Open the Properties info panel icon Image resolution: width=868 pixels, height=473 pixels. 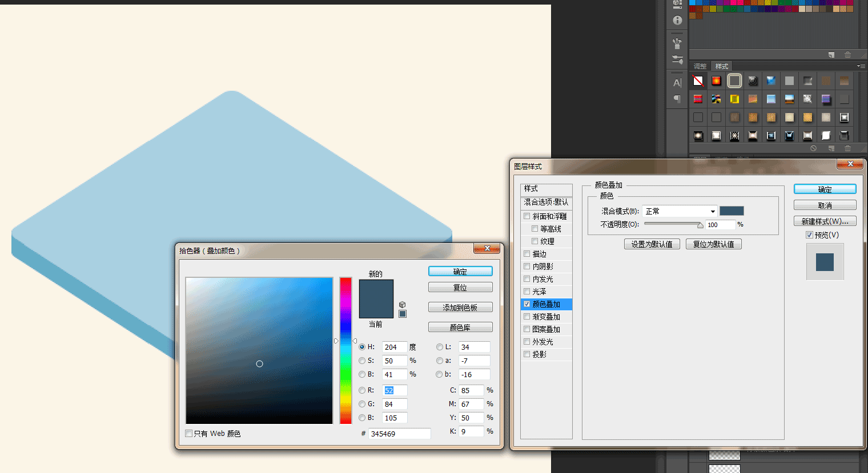tap(677, 21)
